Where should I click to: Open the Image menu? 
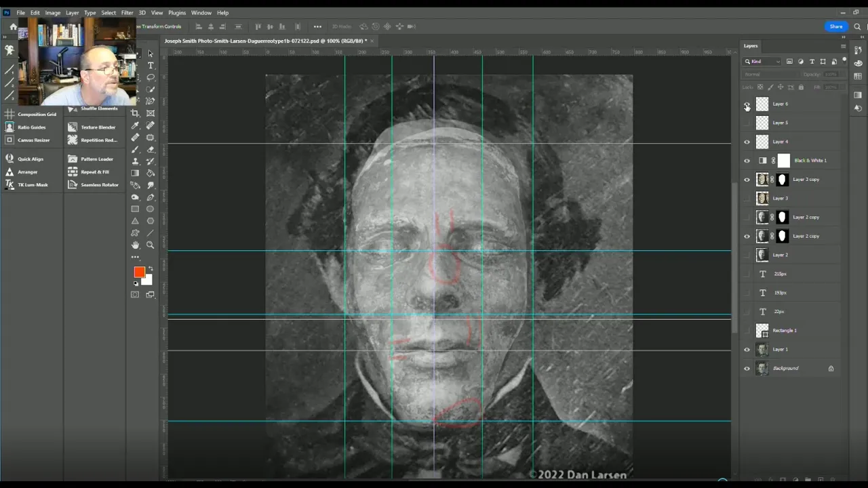52,13
